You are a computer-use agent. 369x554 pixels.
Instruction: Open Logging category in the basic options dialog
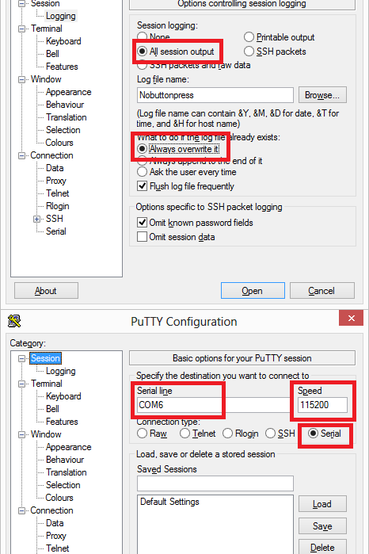click(61, 371)
